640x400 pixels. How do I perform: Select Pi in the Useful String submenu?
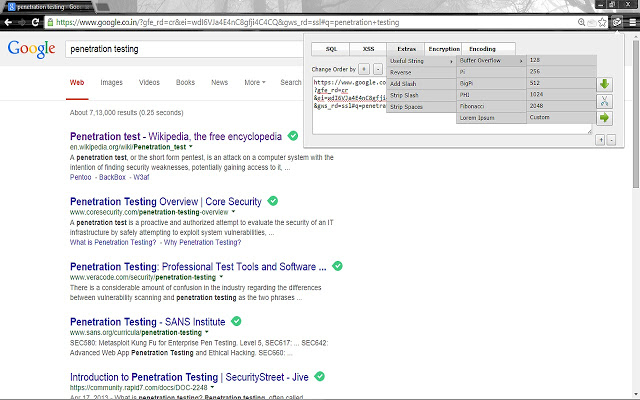tap(491, 72)
